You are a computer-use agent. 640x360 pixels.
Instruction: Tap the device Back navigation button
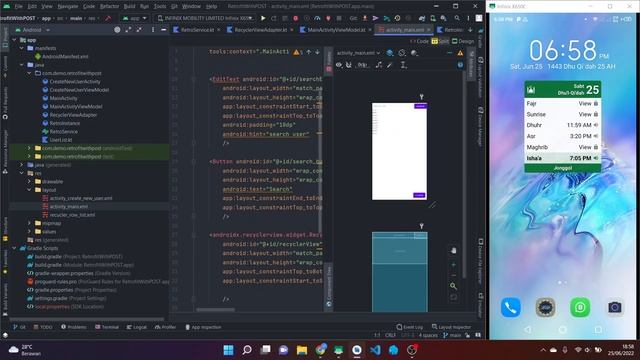point(528,329)
